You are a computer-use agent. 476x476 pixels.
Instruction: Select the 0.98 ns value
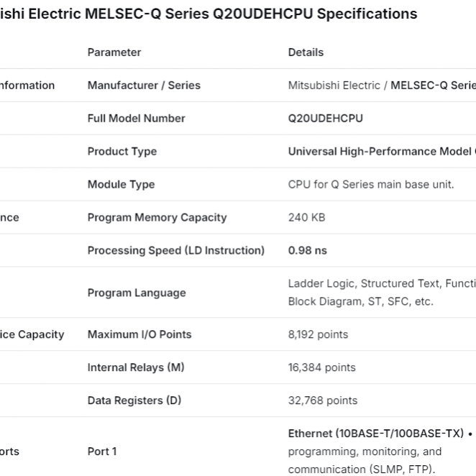click(307, 251)
